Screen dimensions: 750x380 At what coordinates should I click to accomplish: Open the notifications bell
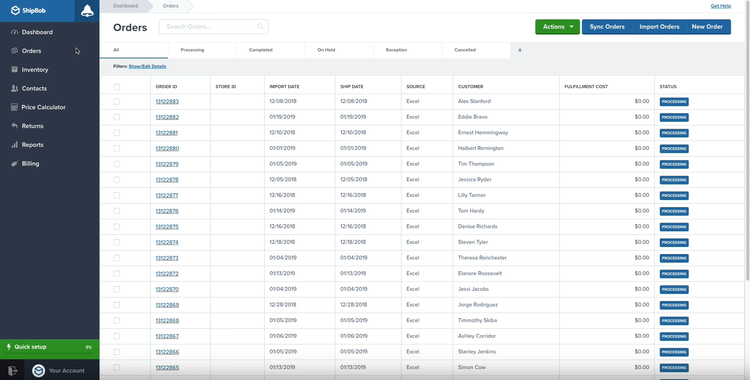click(x=87, y=11)
